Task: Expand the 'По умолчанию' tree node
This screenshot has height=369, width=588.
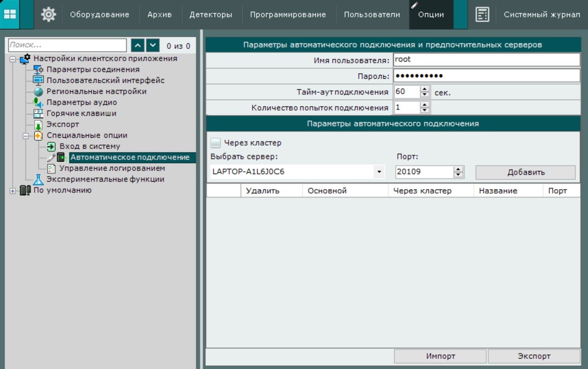Action: pos(12,191)
